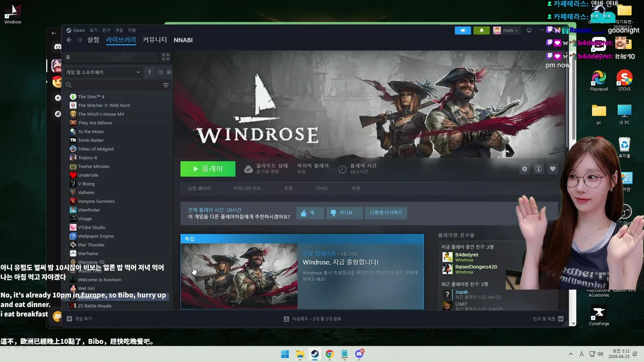The image size is (644, 362).
Task: Add Windrose to favorites with heart icon
Action: click(553, 169)
